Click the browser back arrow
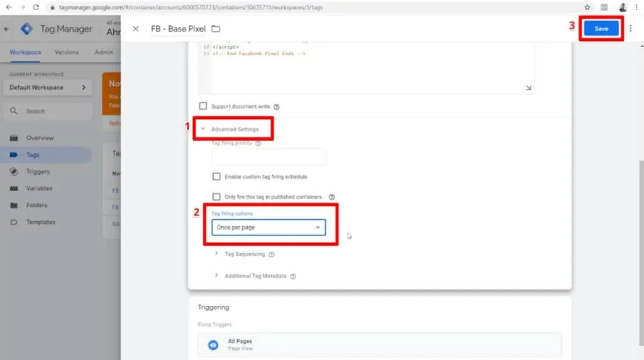The image size is (644, 360). [x=9, y=8]
